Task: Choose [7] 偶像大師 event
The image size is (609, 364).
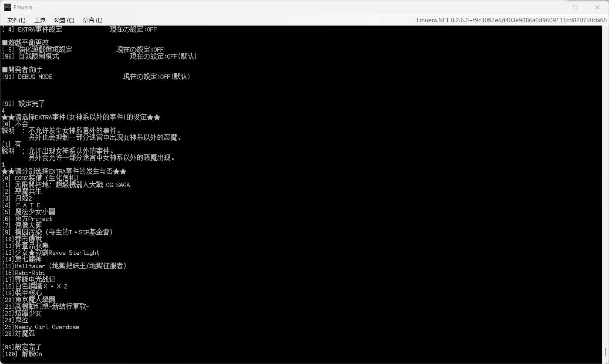Action: point(22,225)
